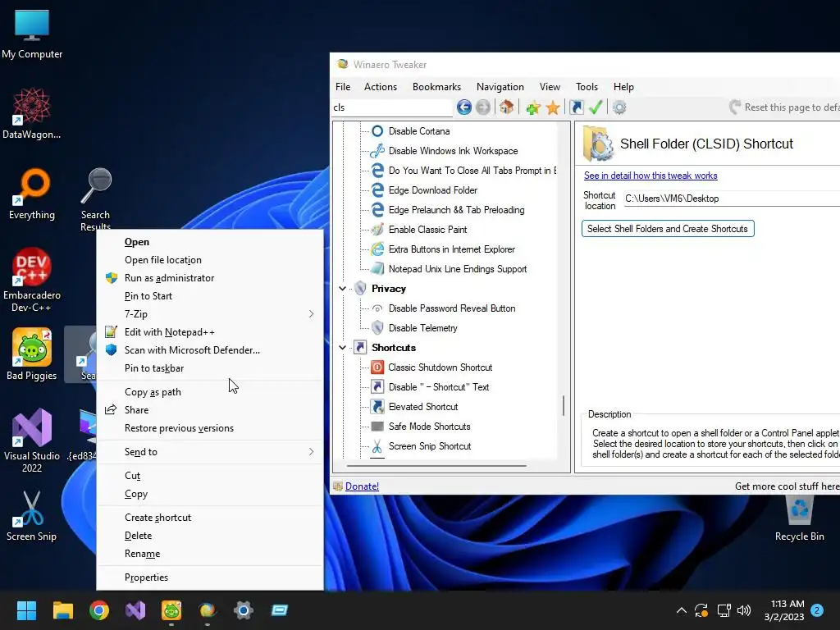The image size is (840, 630).
Task: Select Extra Buttons in Internet Explorer
Action: pyautogui.click(x=452, y=249)
